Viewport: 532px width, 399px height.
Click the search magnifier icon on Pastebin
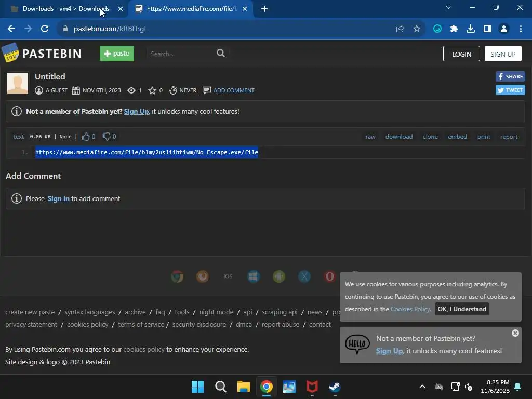[x=220, y=54]
